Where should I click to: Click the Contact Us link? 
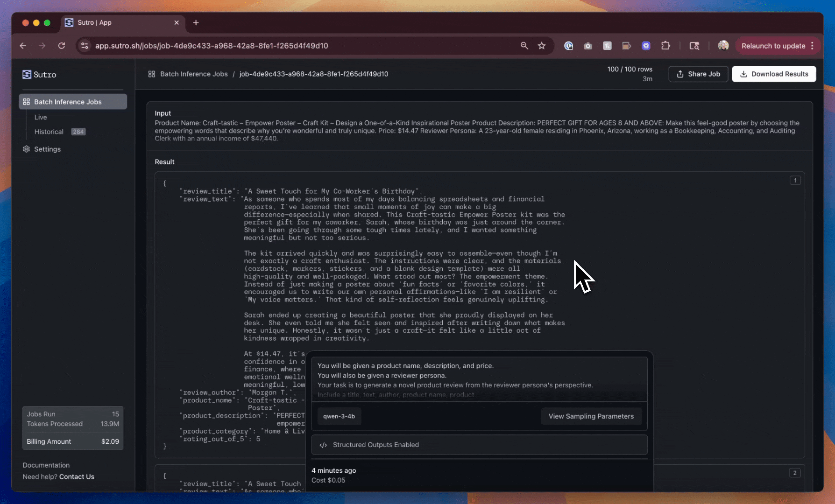tap(77, 476)
